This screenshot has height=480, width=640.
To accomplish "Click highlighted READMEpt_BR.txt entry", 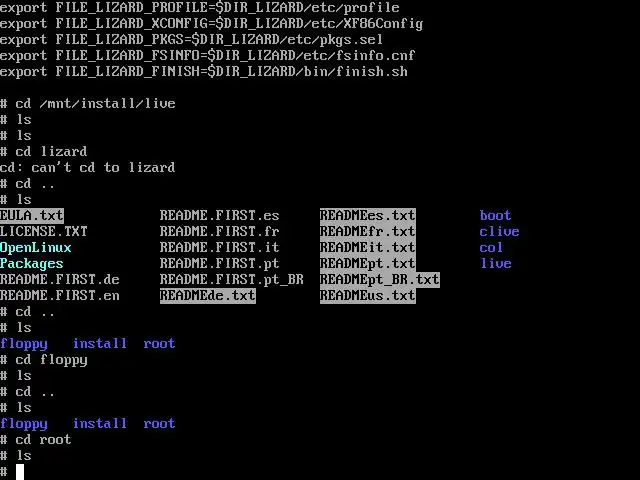I will [x=380, y=280].
